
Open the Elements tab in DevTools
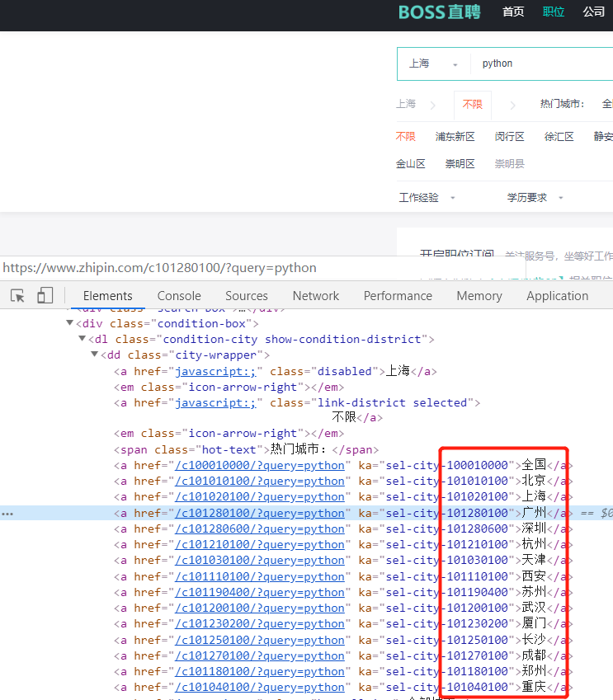pos(108,296)
